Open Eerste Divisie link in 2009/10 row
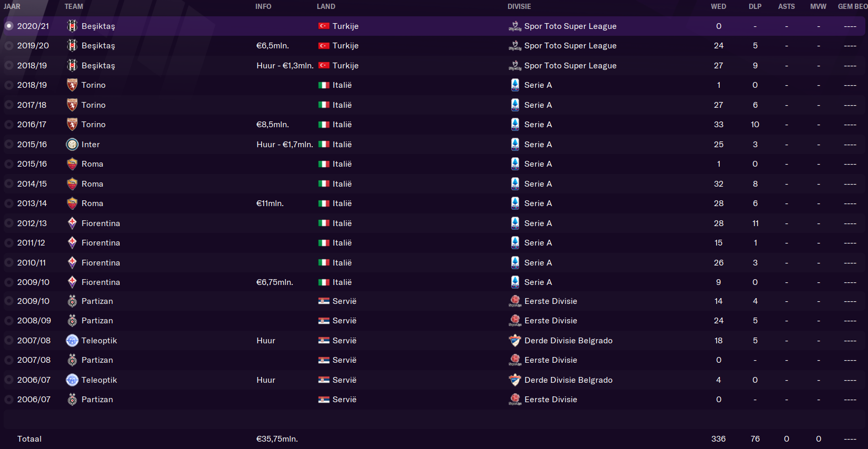868x449 pixels. [x=551, y=301]
